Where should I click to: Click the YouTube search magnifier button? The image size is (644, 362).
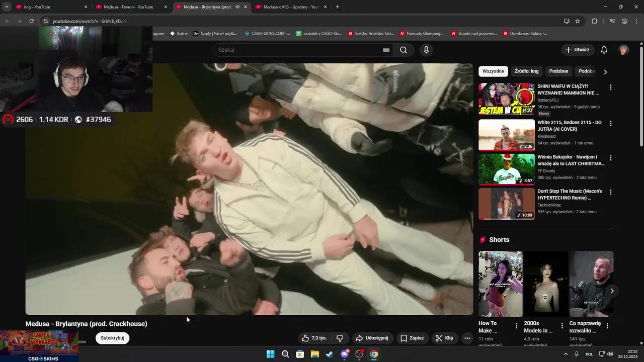coord(404,50)
